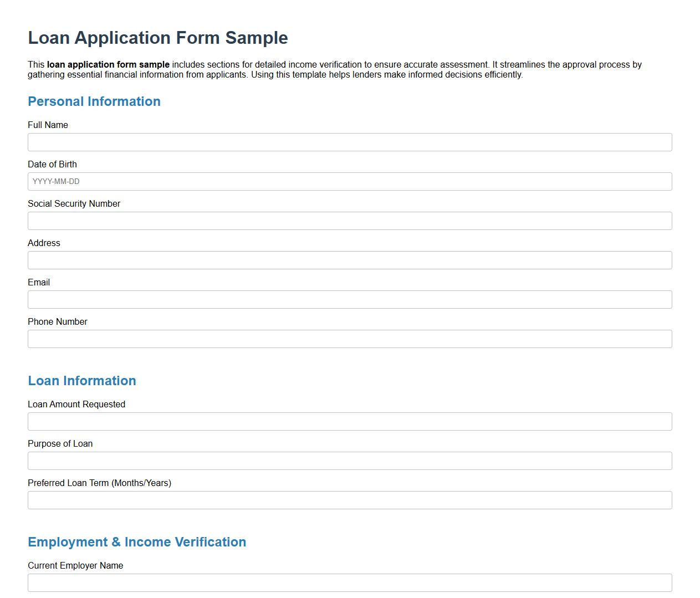This screenshot has width=700, height=598.
Task: Click the Purpose of Loan label
Action: (60, 443)
